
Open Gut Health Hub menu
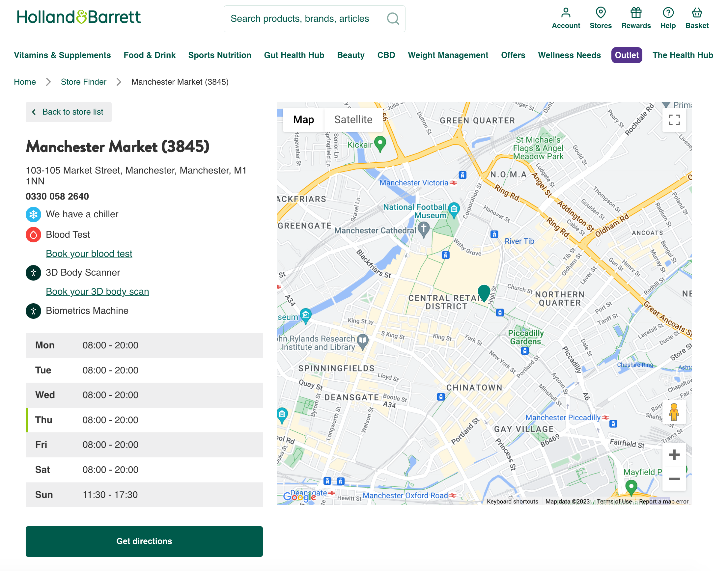[294, 55]
